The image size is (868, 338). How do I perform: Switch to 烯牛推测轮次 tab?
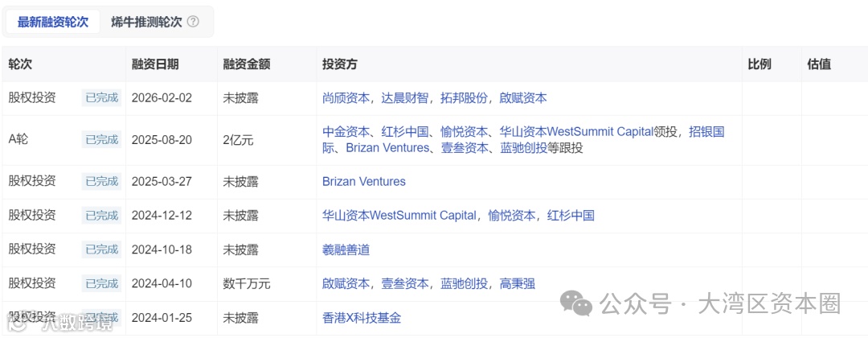(x=147, y=23)
